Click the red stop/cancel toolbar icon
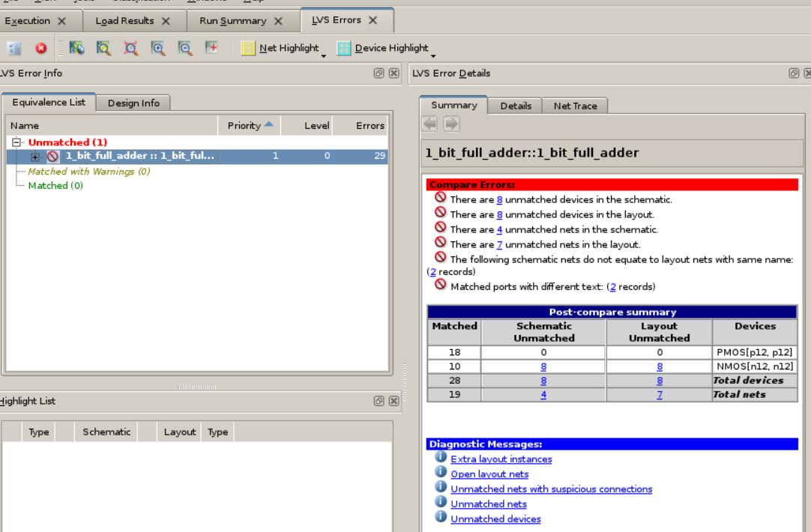 [40, 47]
